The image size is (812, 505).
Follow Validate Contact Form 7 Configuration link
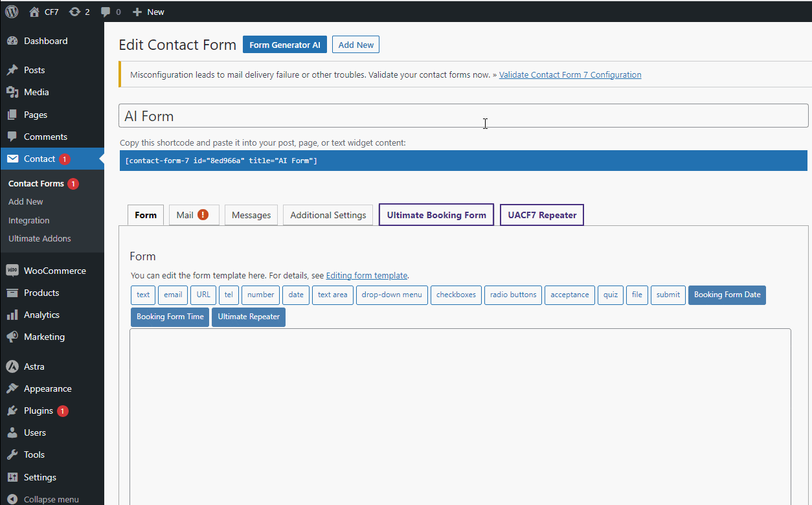(570, 74)
